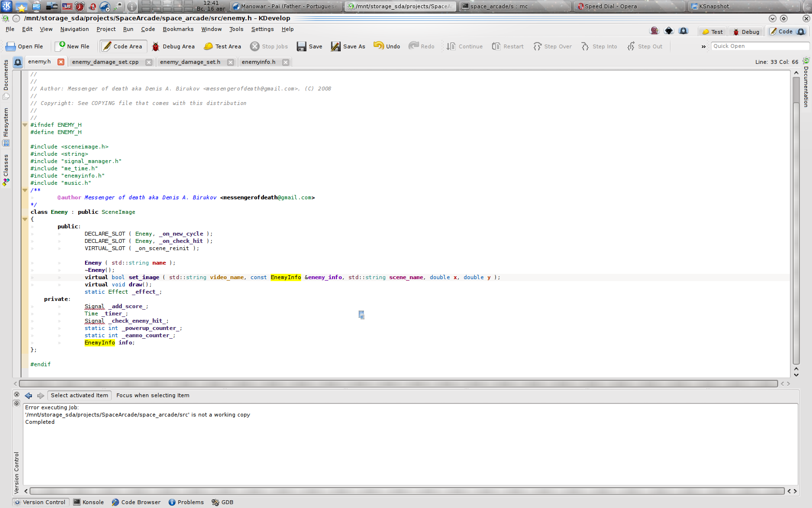
Task: Switch to the enemyinfo.h tab
Action: click(259, 62)
